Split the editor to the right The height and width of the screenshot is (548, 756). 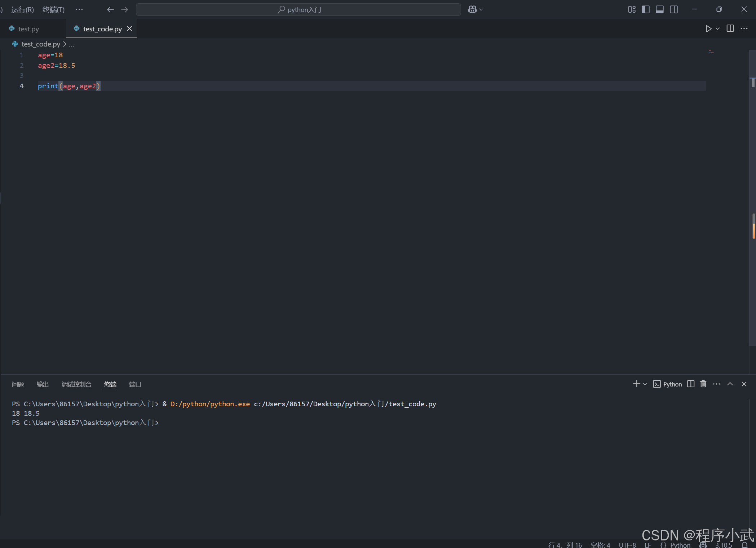(730, 29)
